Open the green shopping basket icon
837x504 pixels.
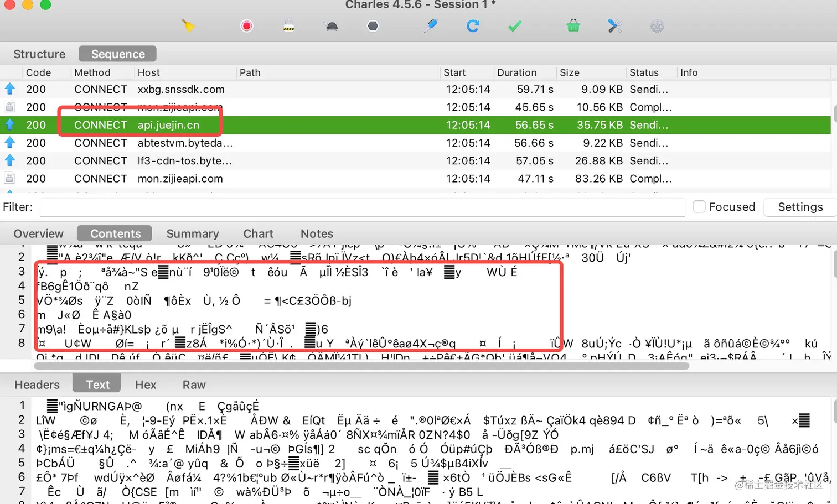573,25
